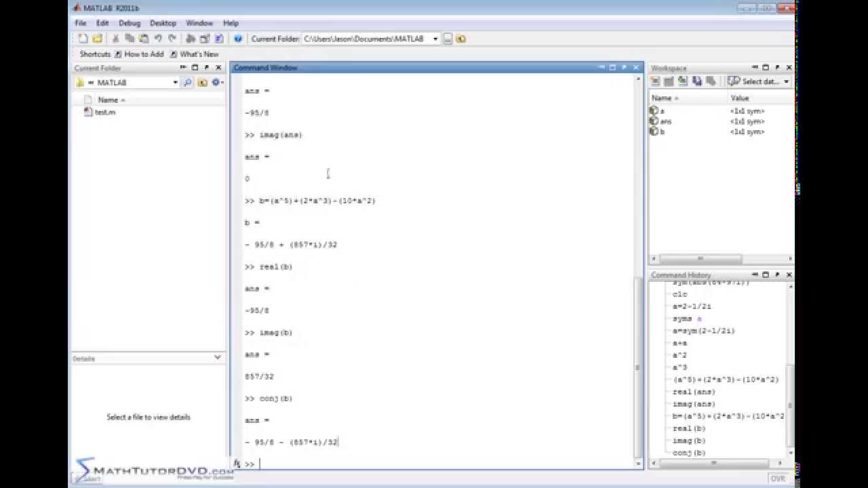Save workspace icon in Workspace toolbar
The image size is (868, 488).
pyautogui.click(x=696, y=81)
